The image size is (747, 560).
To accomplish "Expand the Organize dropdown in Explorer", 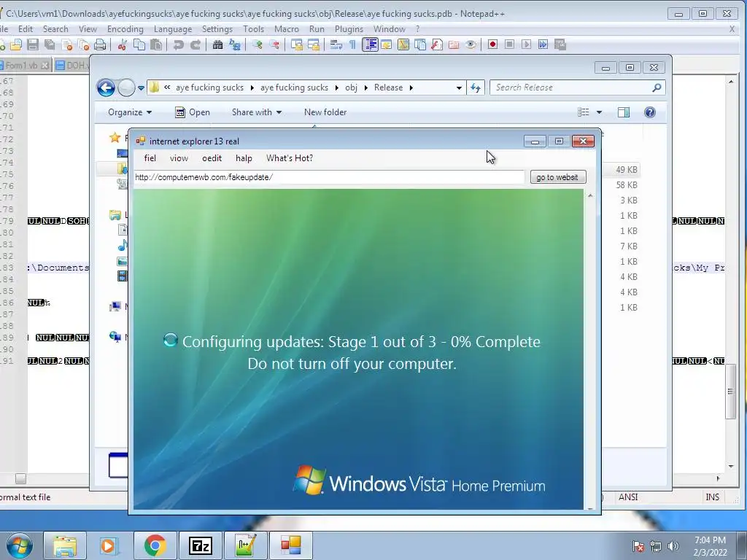I will point(130,112).
